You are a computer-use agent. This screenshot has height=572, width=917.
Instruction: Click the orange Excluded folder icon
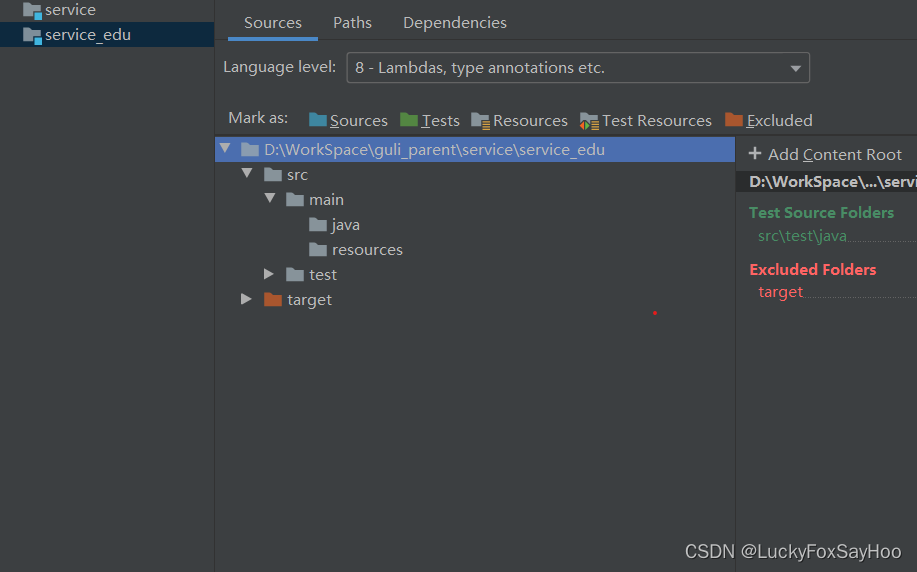coord(733,120)
